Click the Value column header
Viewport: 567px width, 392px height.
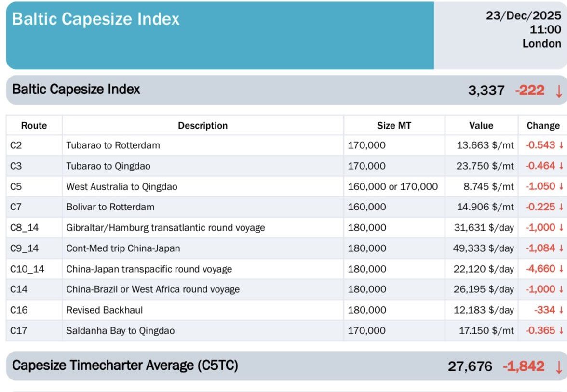(481, 125)
